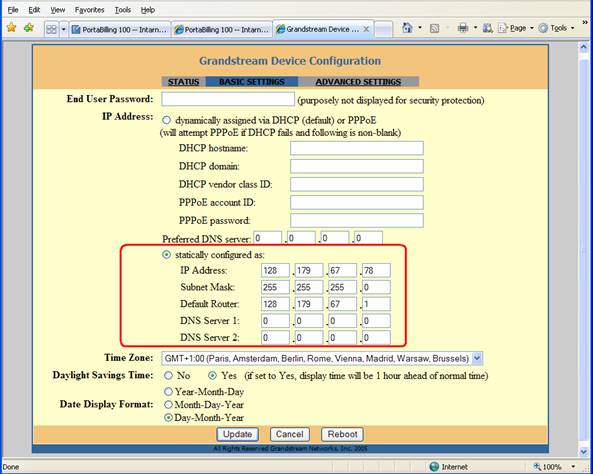Screen dimensions: 593x474
Task: Expand the Home dropdown arrow
Action: pyautogui.click(x=420, y=28)
